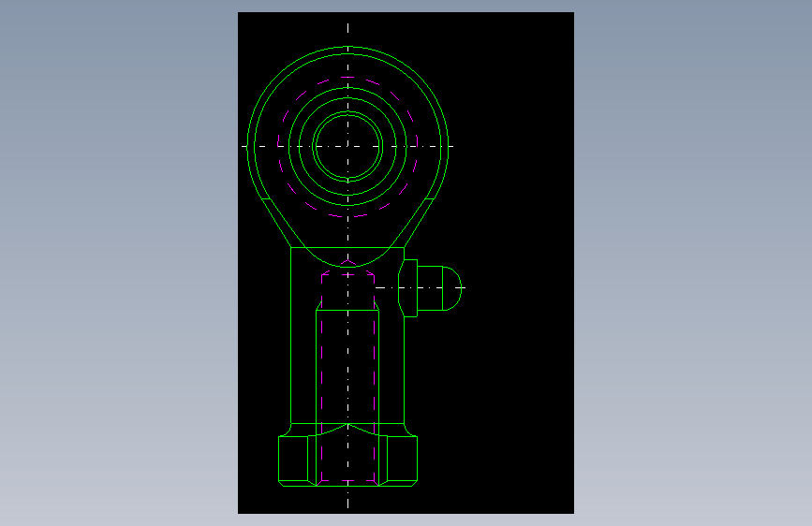Screen dimensions: 812x526
Task: Click the magenta dashed threaded hole in the shank
Action: point(348,373)
